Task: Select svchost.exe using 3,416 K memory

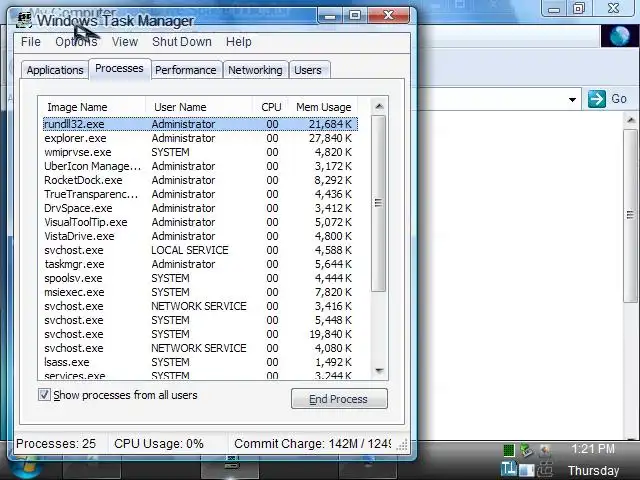Action: tap(200, 306)
